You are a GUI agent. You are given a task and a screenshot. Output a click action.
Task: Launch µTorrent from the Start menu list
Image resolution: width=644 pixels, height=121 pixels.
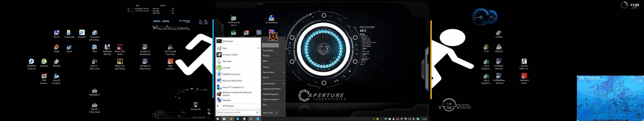238,68
